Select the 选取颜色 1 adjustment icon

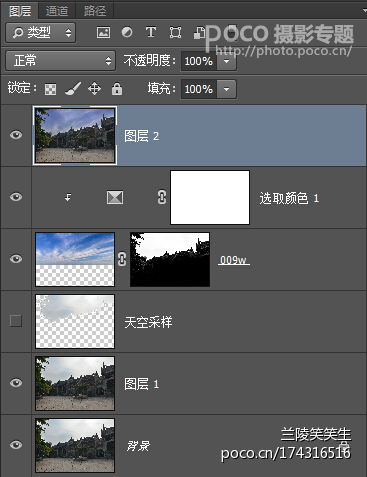115,197
